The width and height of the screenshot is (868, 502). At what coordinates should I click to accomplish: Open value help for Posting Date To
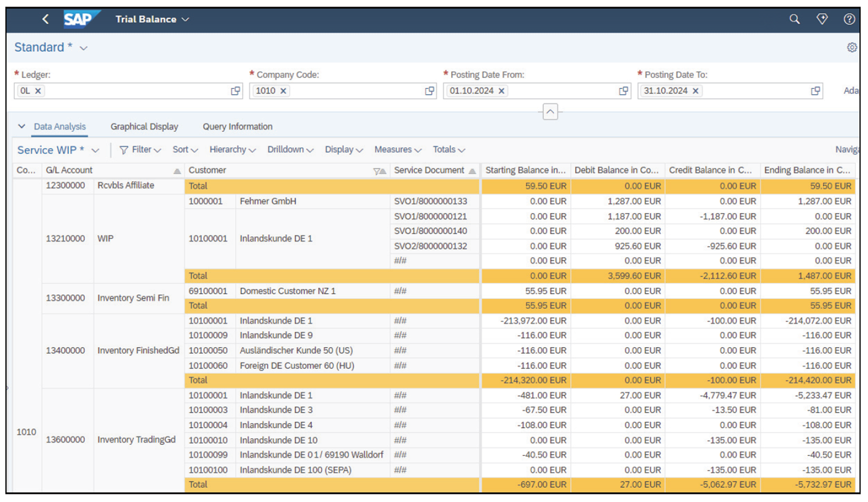816,91
